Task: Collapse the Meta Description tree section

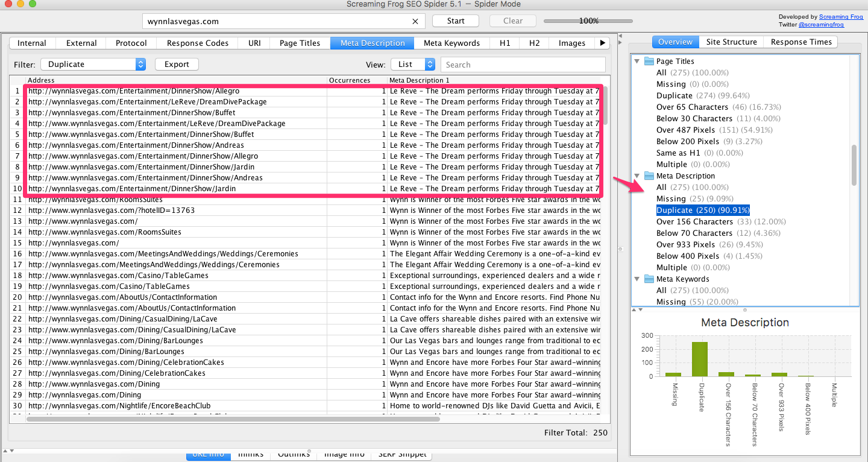Action: pyautogui.click(x=637, y=176)
